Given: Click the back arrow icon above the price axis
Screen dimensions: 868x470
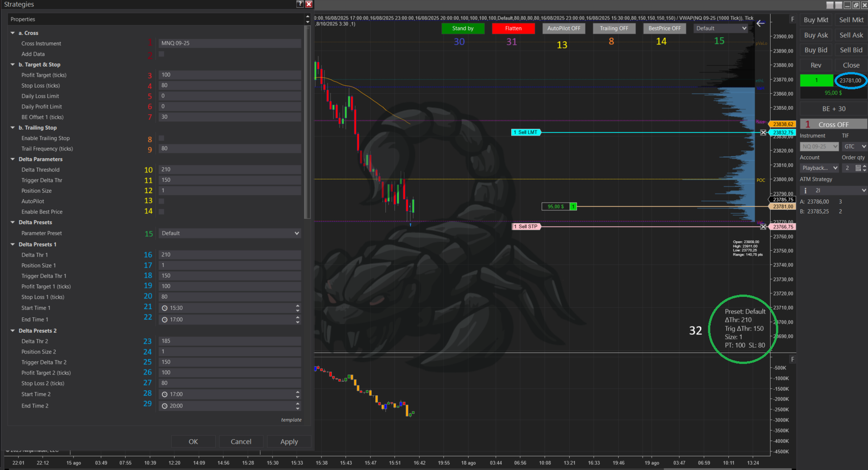Looking at the screenshot, I should coord(761,23).
